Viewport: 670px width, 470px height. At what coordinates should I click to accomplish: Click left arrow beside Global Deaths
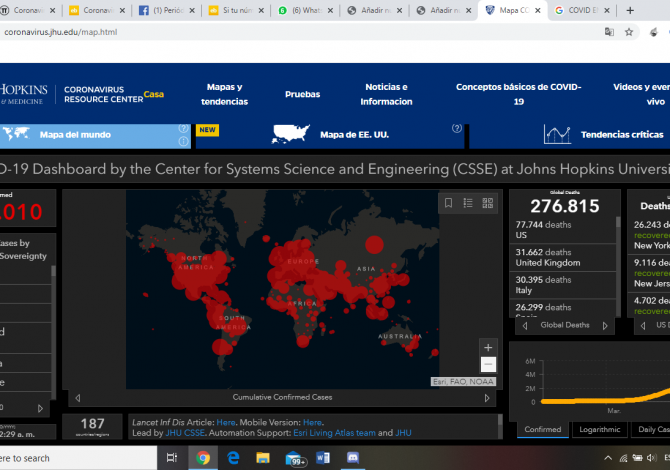525,326
